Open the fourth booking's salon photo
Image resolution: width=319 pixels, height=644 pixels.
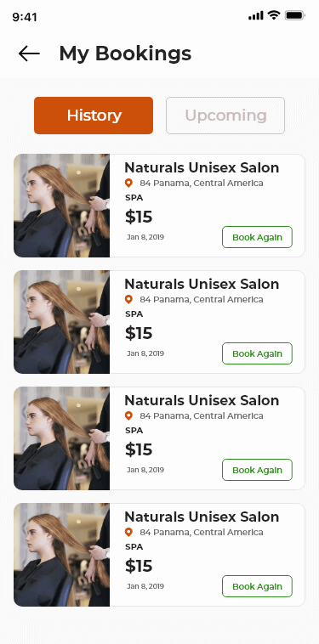coord(61,555)
